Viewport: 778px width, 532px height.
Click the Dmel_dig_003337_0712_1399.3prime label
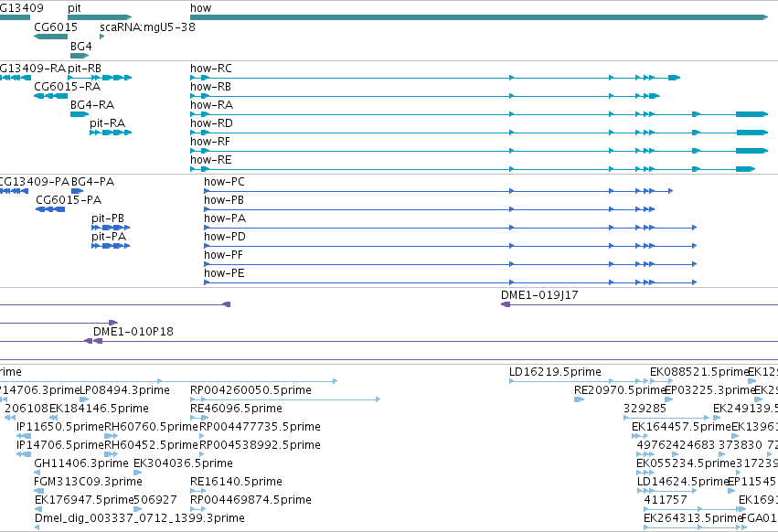click(x=140, y=518)
